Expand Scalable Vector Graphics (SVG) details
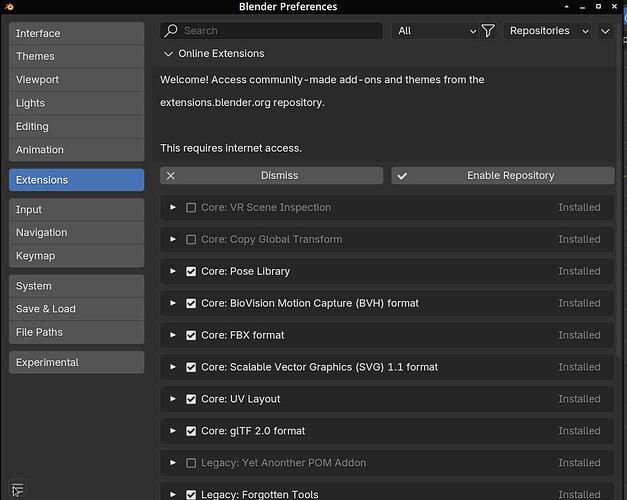This screenshot has width=627, height=500. pos(173,367)
